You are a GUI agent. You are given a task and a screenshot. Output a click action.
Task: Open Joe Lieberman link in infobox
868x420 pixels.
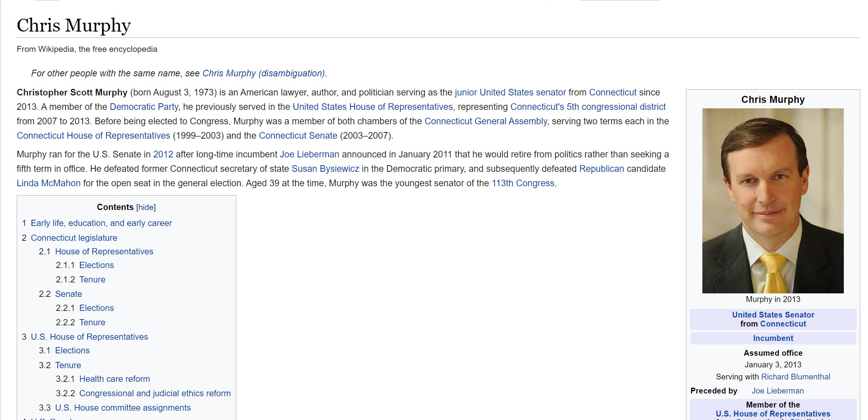(x=778, y=391)
